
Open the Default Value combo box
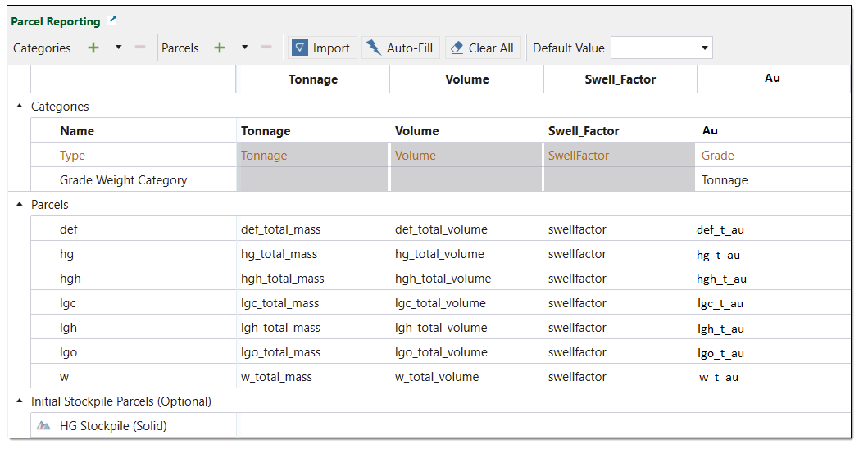click(661, 48)
